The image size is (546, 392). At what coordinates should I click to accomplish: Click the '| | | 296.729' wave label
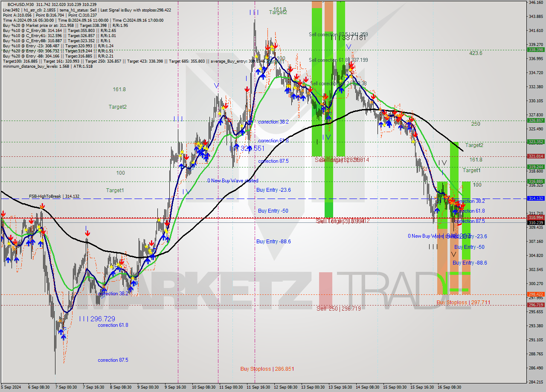pyautogui.click(x=97, y=319)
